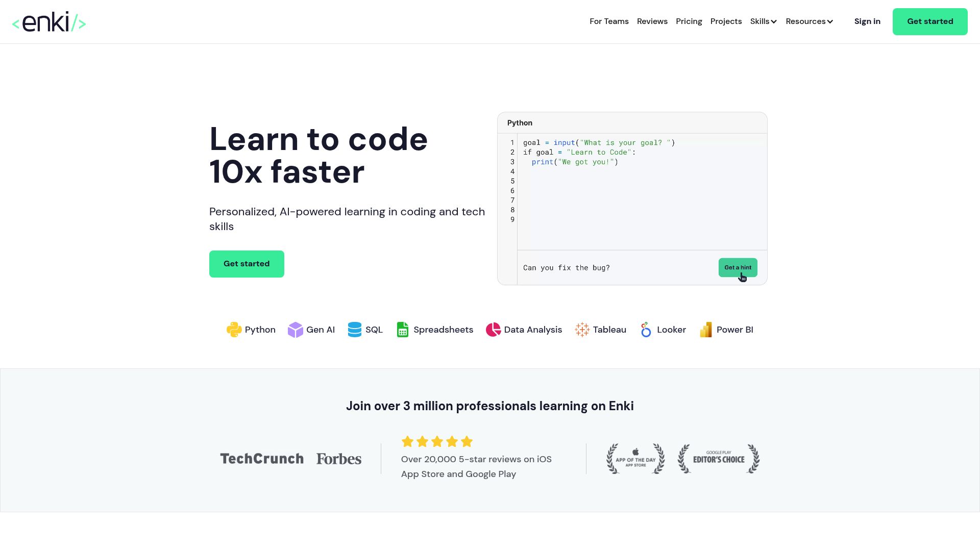980x551 pixels.
Task: Click the Looker logo icon
Action: [x=646, y=330]
